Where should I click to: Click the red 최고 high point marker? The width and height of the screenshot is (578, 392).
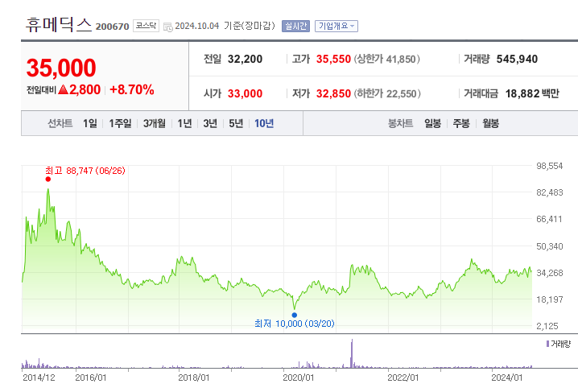(x=48, y=179)
